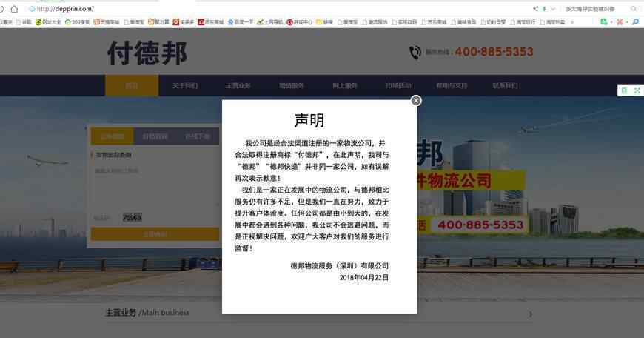Screen dimensions: 644x338
Task: Open the 关于我们 navigation menu
Action: (185, 85)
